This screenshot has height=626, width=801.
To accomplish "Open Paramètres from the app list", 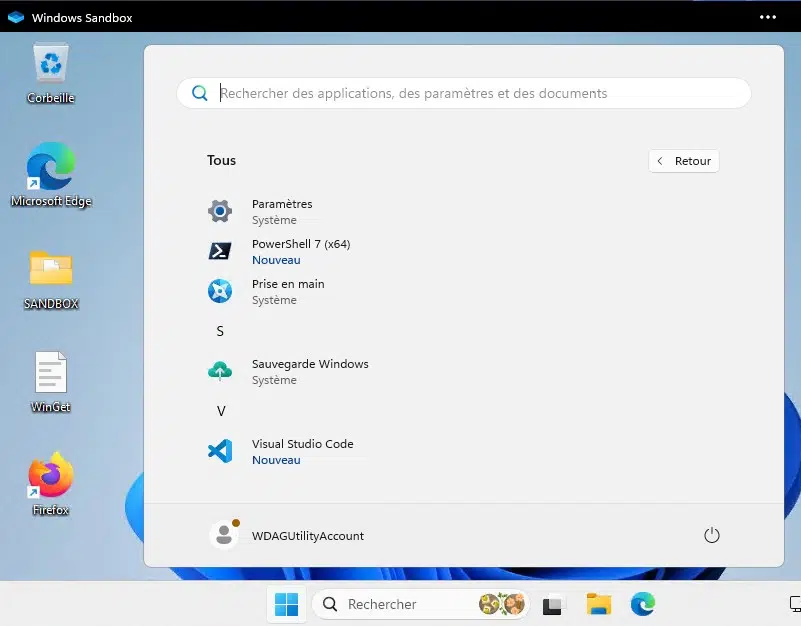I will tap(282, 211).
